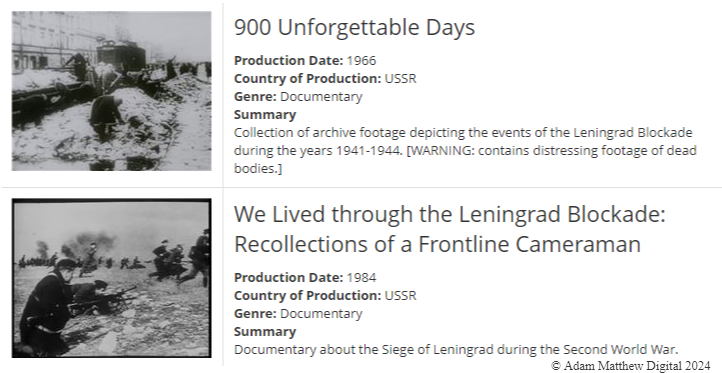Screen dimensions: 722x373
Task: Click the Summary heading of the 1984 film
Action: click(265, 332)
